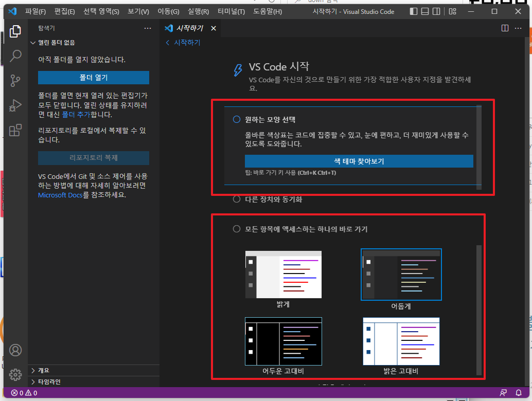Open the Run and Debug view
Image resolution: width=532 pixels, height=401 pixels.
[15, 105]
